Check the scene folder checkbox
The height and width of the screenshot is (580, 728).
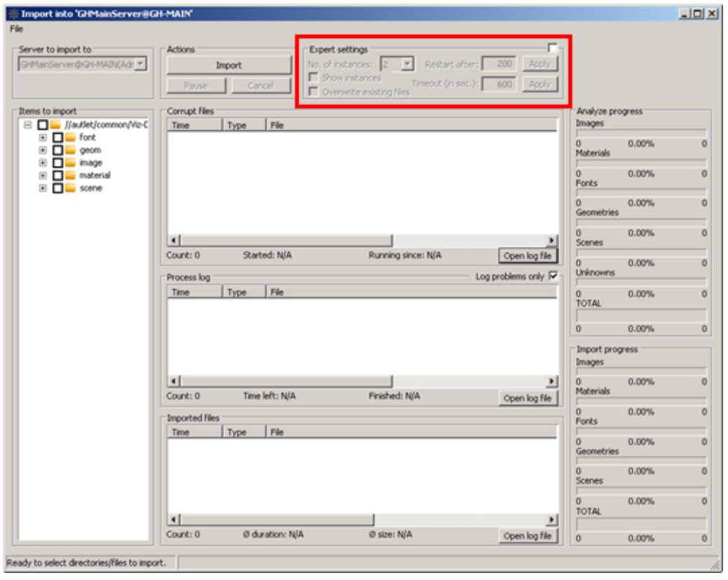pos(57,188)
